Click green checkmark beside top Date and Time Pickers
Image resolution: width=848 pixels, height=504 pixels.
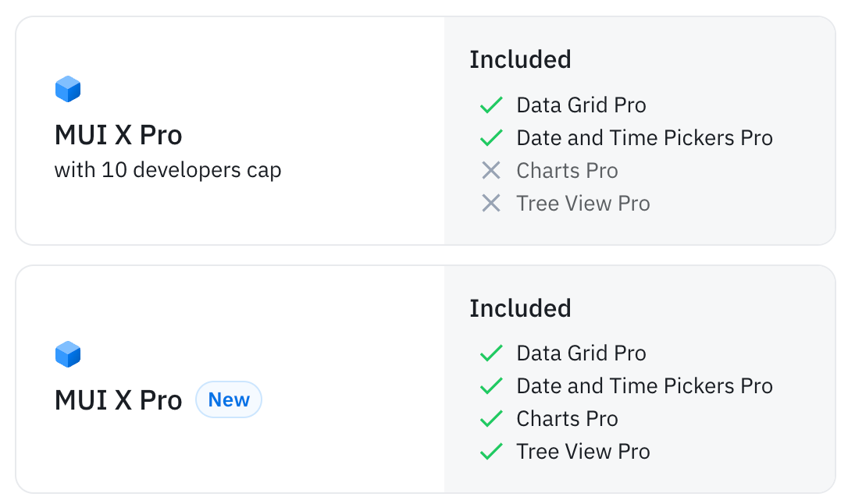pyautogui.click(x=490, y=138)
